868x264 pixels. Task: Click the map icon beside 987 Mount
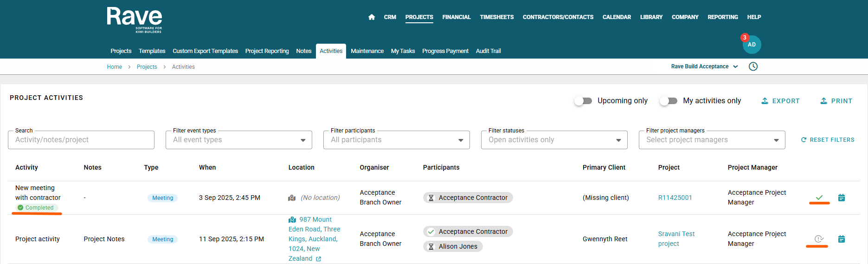(292, 219)
